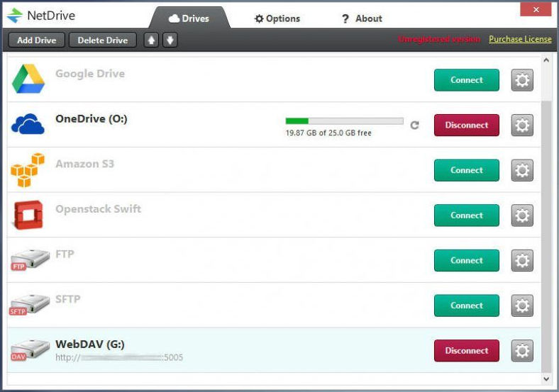
Task: Select the OneDrive (O:) label
Action: pyautogui.click(x=92, y=118)
